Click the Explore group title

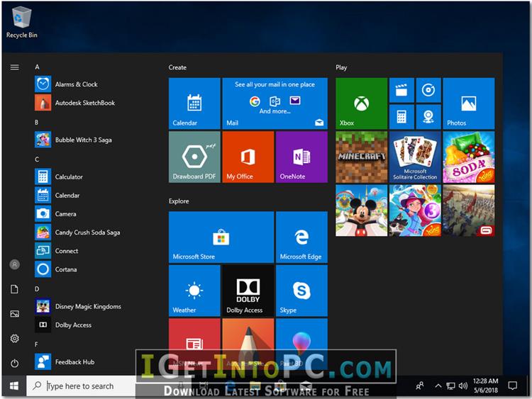[x=179, y=201]
